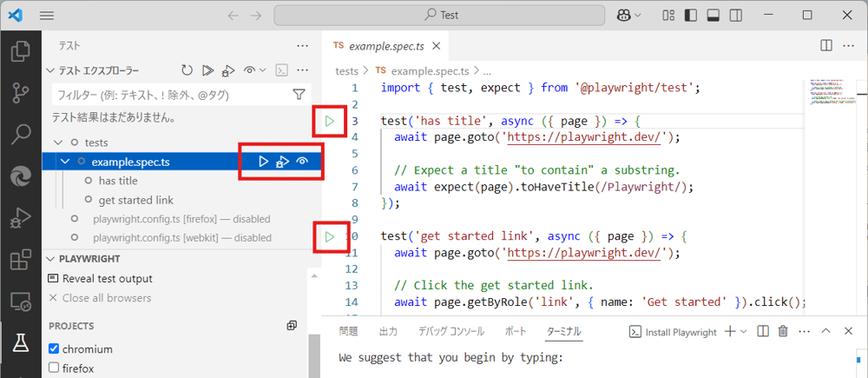
Task: Open the Explorer view in activity bar
Action: click(x=21, y=51)
